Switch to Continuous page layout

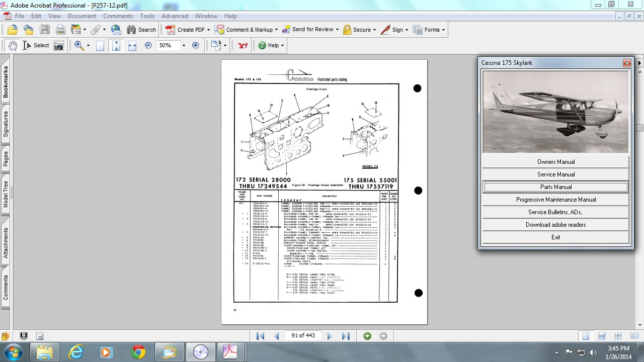coord(602,336)
